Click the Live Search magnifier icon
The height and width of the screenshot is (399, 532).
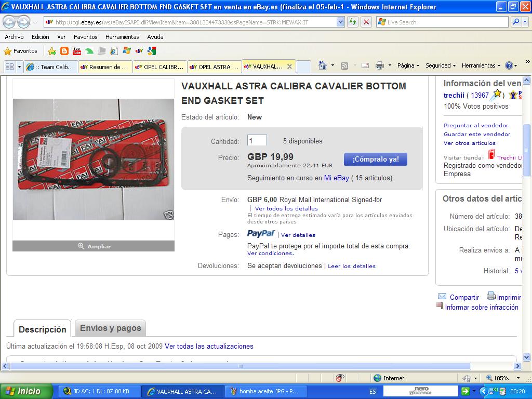coord(516,22)
